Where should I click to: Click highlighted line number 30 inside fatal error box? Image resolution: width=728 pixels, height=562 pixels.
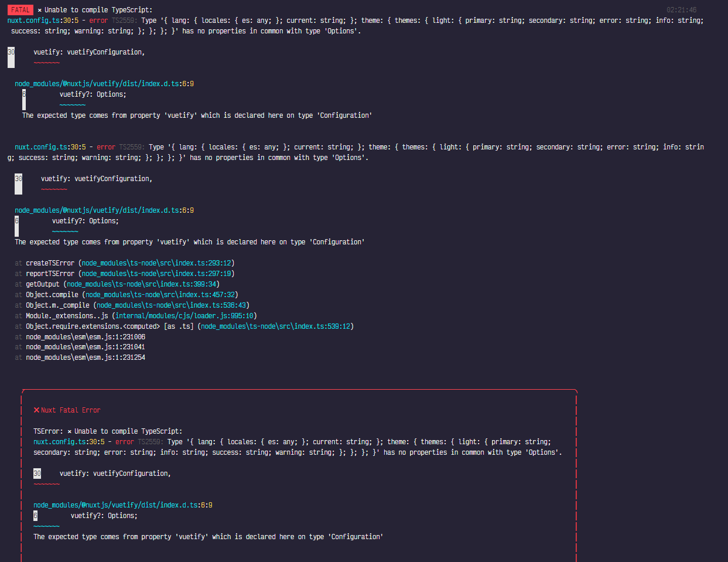pos(37,474)
